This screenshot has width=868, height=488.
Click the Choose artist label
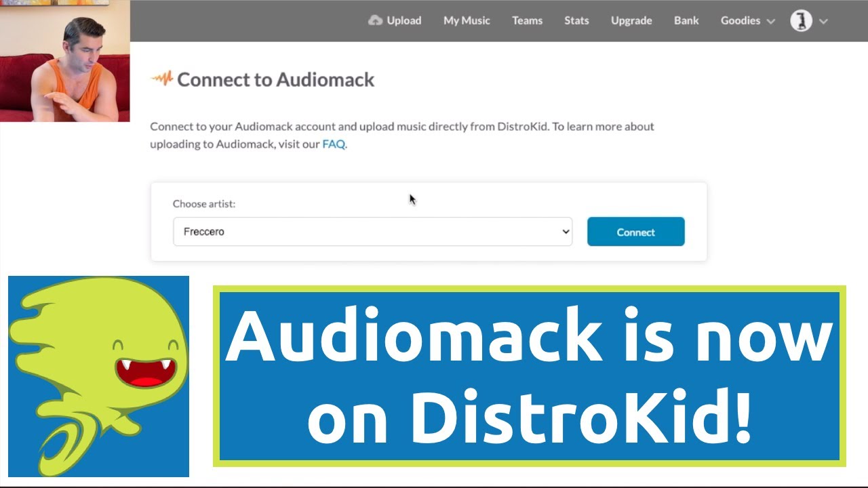[x=204, y=203]
